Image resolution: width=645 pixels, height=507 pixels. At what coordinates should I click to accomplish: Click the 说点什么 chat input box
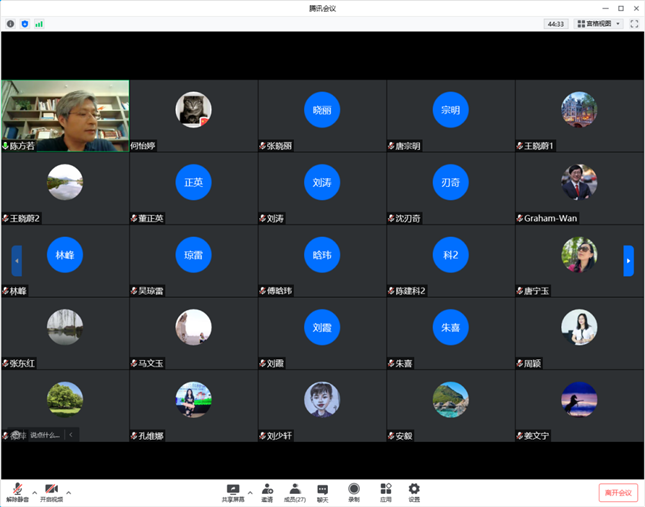pyautogui.click(x=44, y=435)
